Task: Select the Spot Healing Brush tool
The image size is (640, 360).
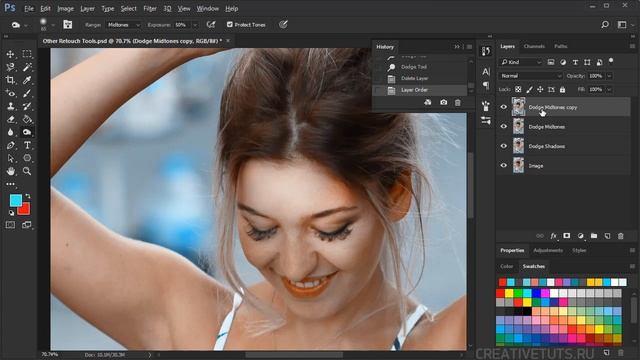Action: (11, 93)
